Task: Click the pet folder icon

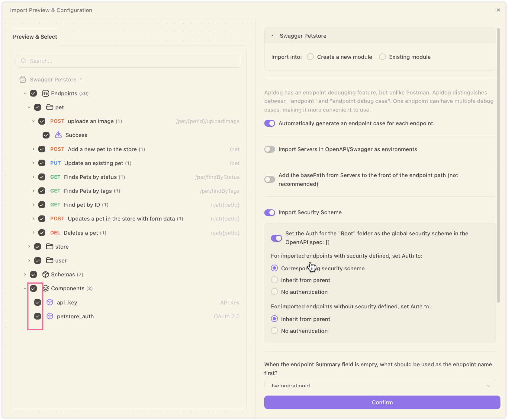Action: coord(50,107)
